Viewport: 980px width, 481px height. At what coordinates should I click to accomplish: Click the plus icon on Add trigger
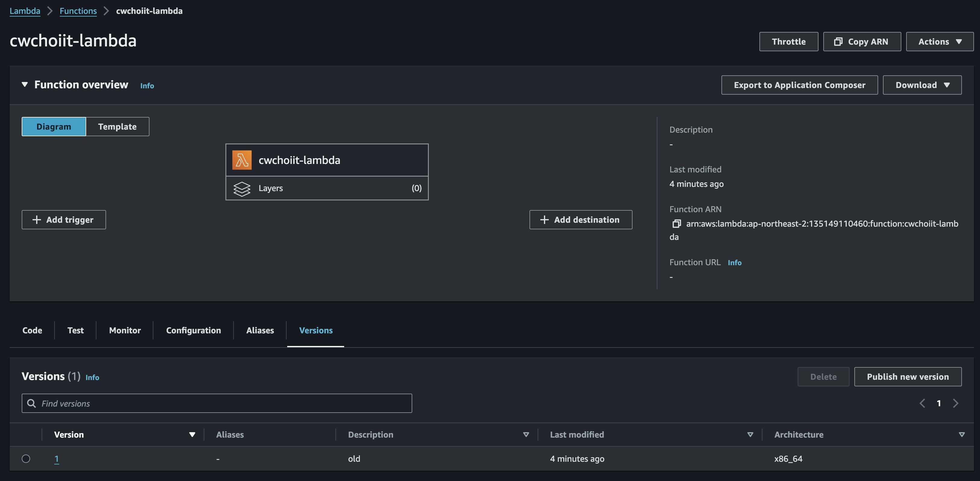(x=36, y=220)
